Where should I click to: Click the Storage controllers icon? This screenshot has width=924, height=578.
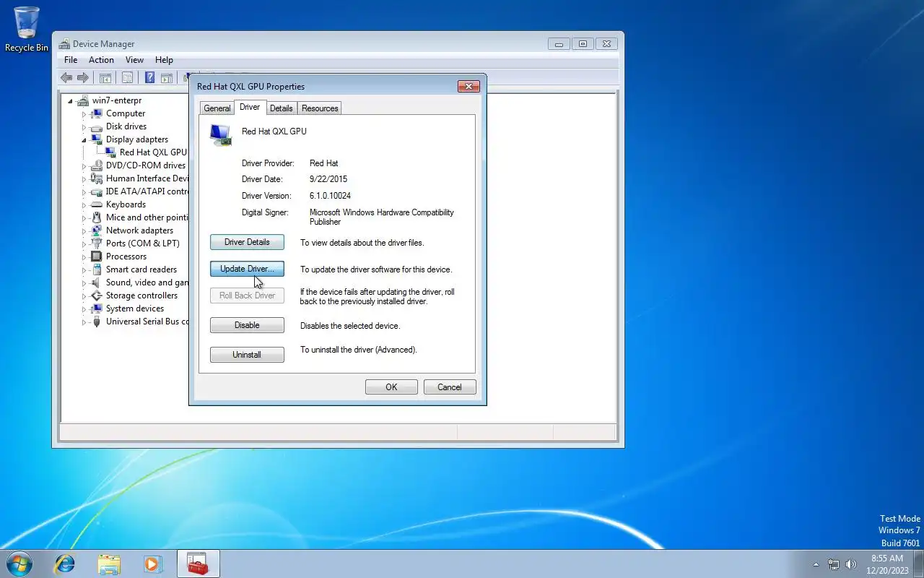coord(97,296)
